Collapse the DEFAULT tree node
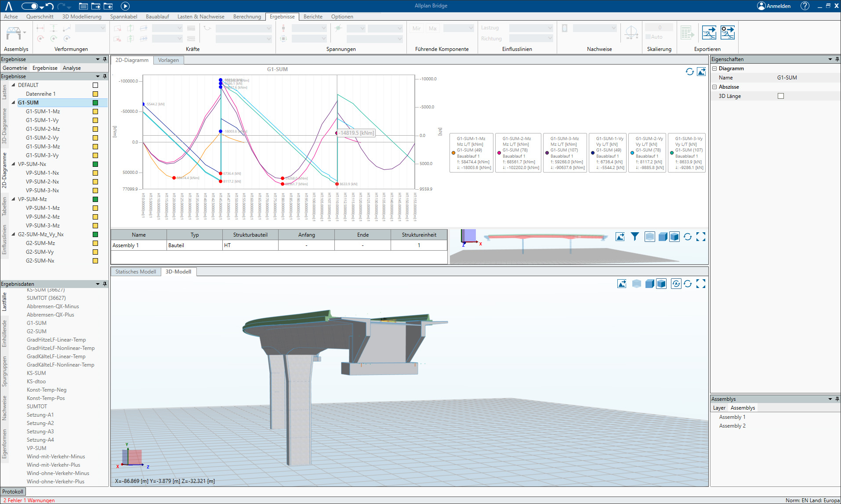 tap(13, 85)
